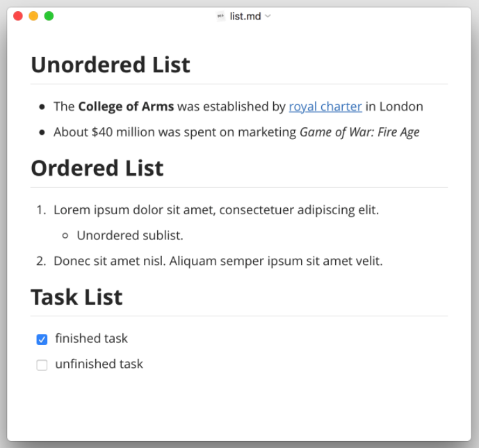Click the unfinished task label text

(x=99, y=364)
